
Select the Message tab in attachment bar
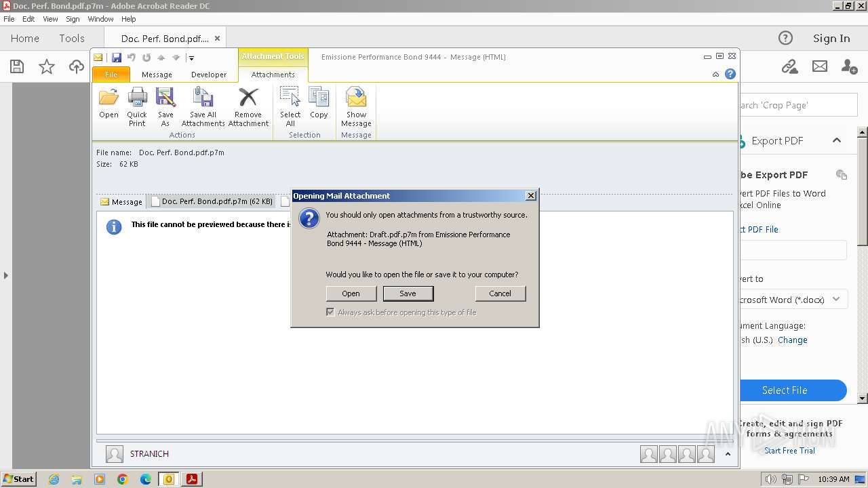coord(121,201)
